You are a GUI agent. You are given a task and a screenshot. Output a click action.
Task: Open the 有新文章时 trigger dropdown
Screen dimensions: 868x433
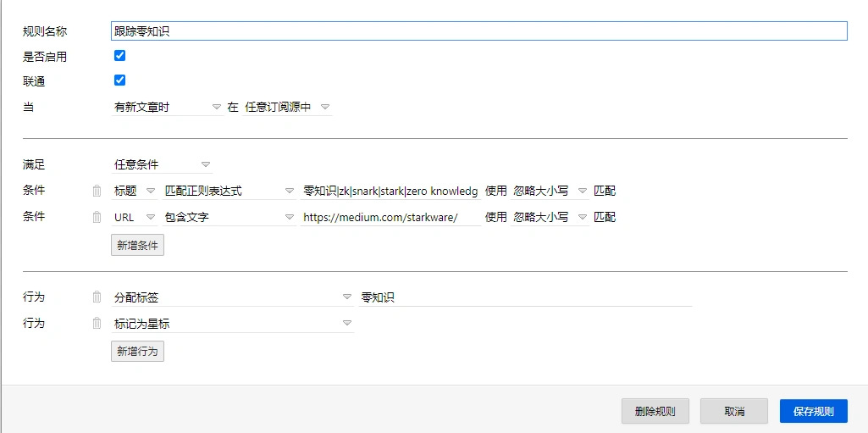point(167,108)
